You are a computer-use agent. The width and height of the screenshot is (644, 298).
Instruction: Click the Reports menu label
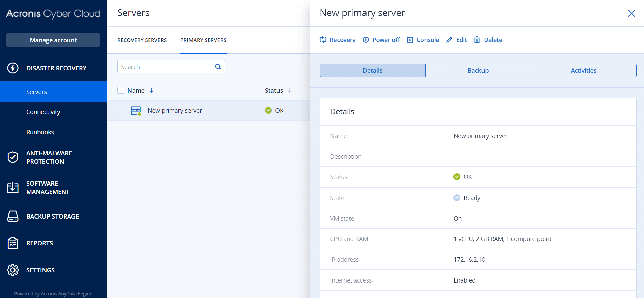click(39, 243)
